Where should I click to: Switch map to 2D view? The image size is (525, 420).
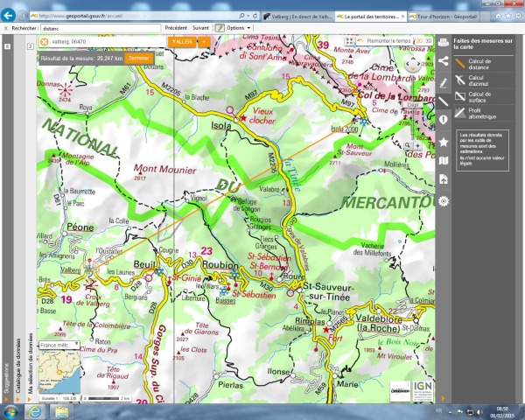coord(419,41)
